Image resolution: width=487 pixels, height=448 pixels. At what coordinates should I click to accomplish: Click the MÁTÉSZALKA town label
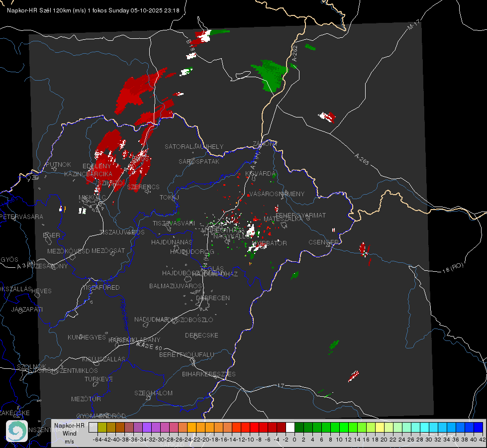pos(283,219)
